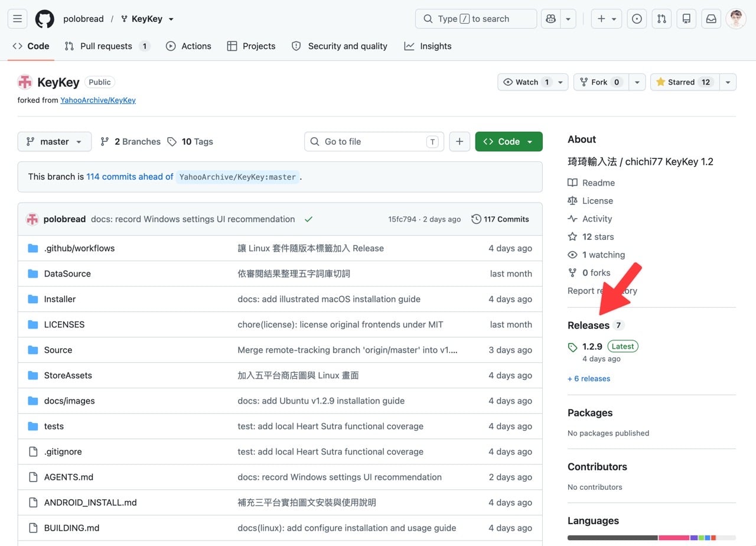756x546 pixels.
Task: Open the Copilot chat icon
Action: tap(551, 19)
